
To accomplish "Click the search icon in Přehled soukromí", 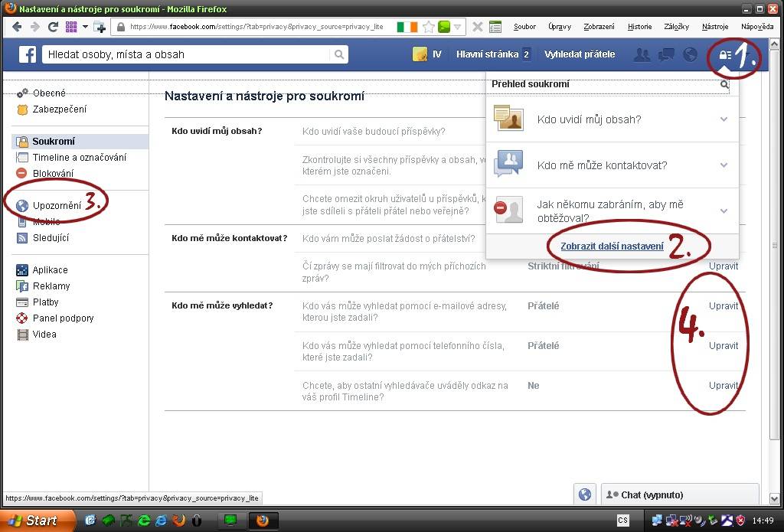I will (724, 84).
